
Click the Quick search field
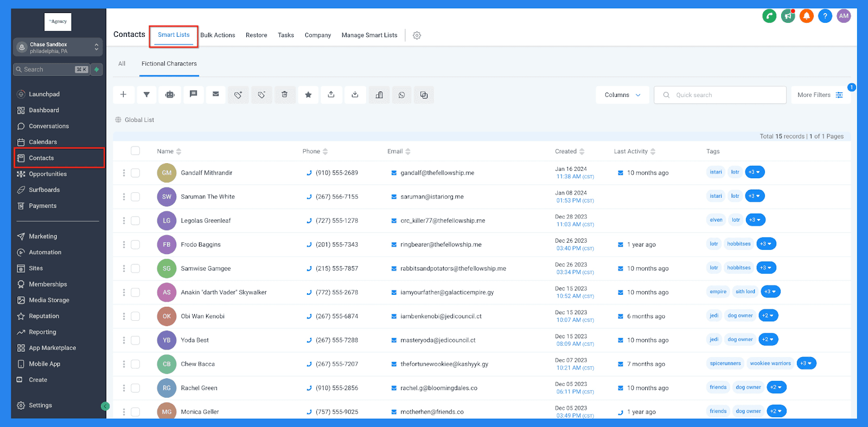(720, 95)
